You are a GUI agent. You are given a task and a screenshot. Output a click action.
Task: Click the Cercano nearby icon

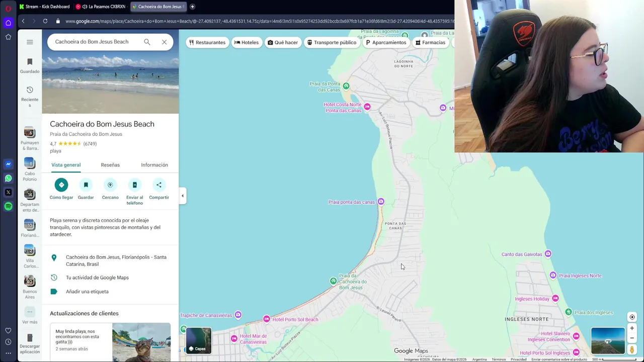110,185
